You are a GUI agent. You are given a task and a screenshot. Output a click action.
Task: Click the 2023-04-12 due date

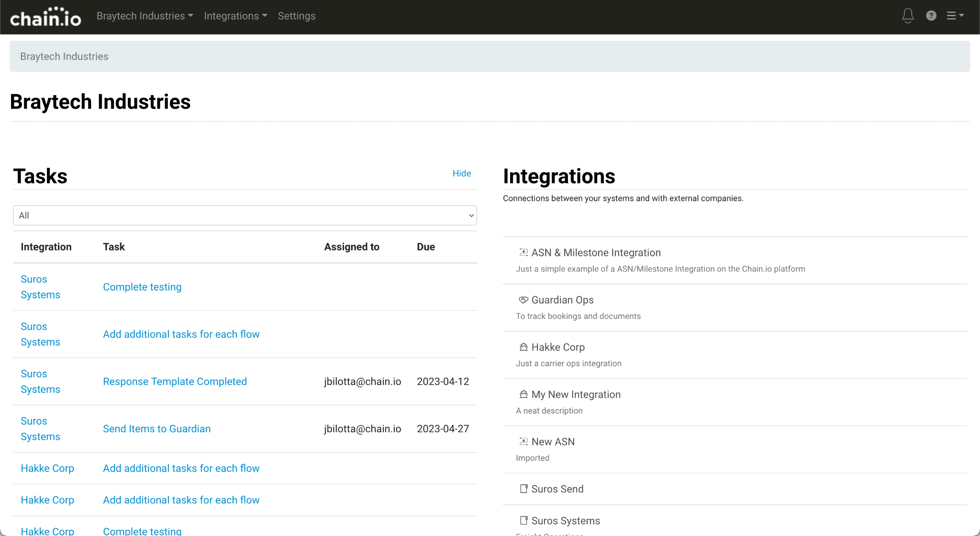443,382
